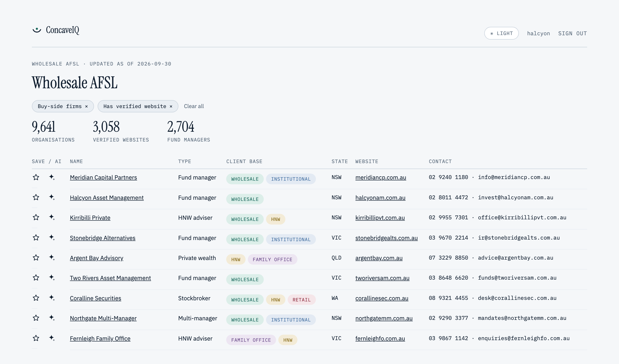
Task: Star the Kirribilli Private row
Action: [x=36, y=217]
